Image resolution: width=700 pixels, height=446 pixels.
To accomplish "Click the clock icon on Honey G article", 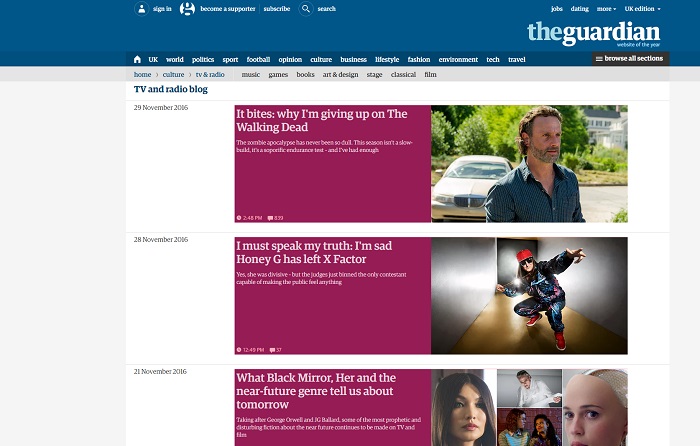I will coord(239,350).
